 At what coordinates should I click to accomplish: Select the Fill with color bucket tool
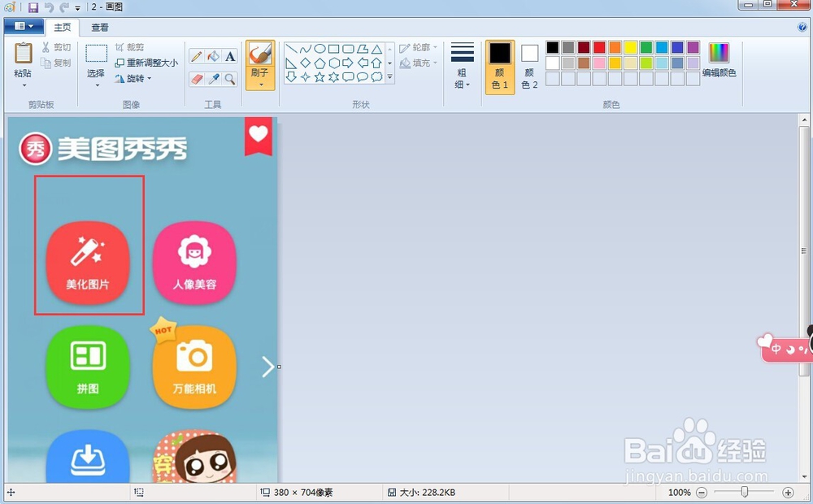click(213, 56)
